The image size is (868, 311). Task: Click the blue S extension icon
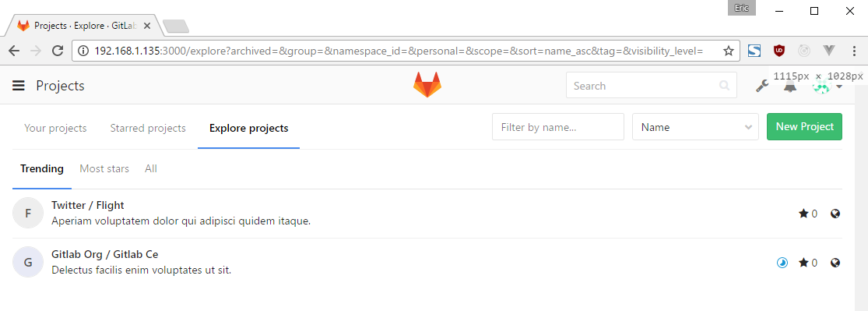tap(754, 51)
